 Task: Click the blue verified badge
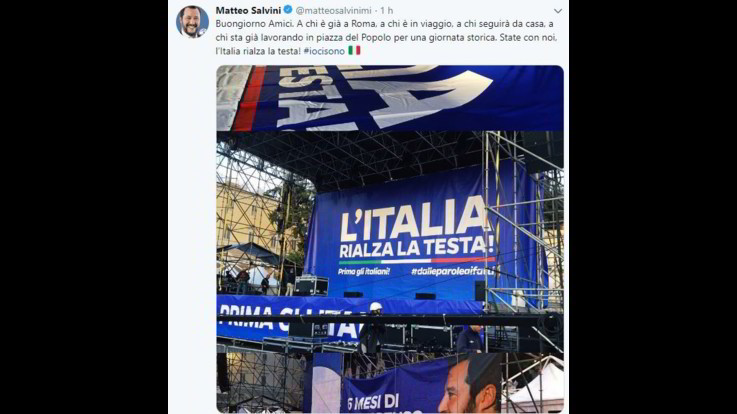coord(288,10)
